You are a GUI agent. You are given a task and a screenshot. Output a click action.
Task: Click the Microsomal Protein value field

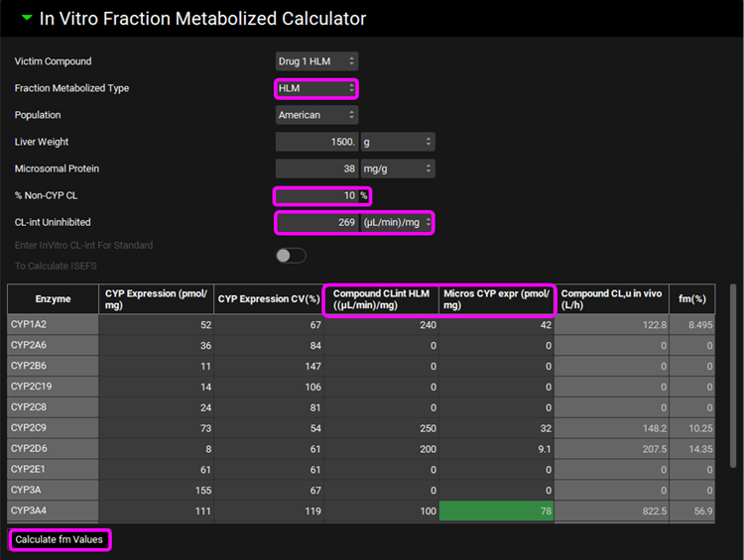[x=316, y=168]
